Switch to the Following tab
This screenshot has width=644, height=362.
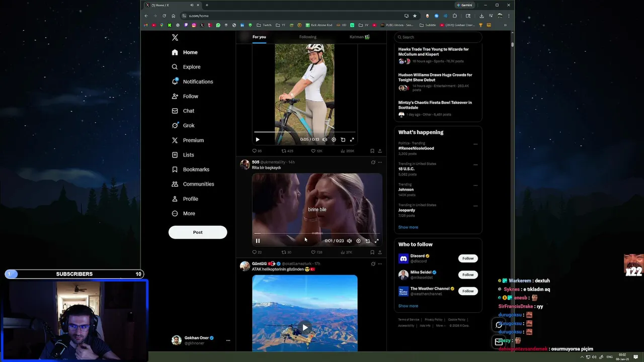pyautogui.click(x=308, y=37)
